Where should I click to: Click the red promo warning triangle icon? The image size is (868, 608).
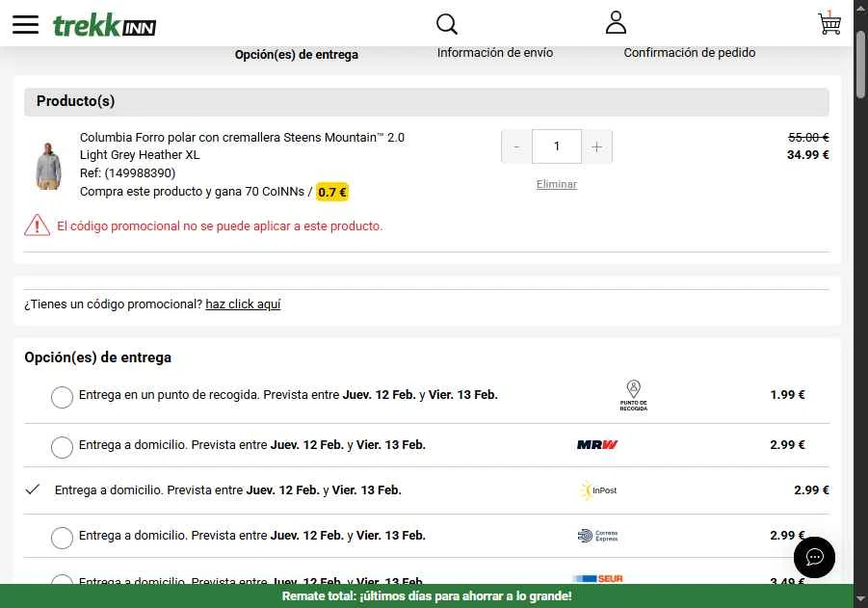click(x=37, y=225)
